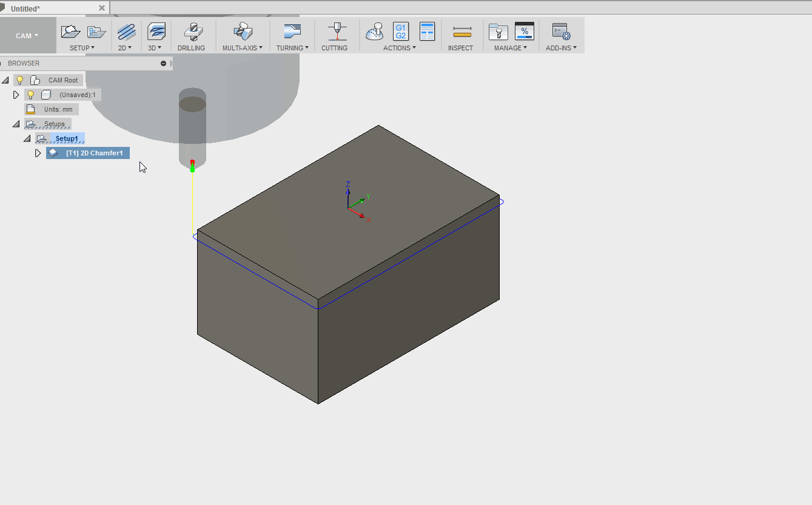Select Setup1 in the browser tree
Image resolution: width=812 pixels, height=505 pixels.
coord(67,138)
